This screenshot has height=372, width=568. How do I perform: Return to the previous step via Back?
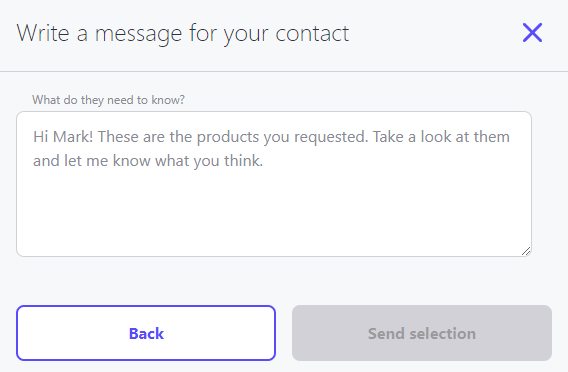click(x=146, y=333)
